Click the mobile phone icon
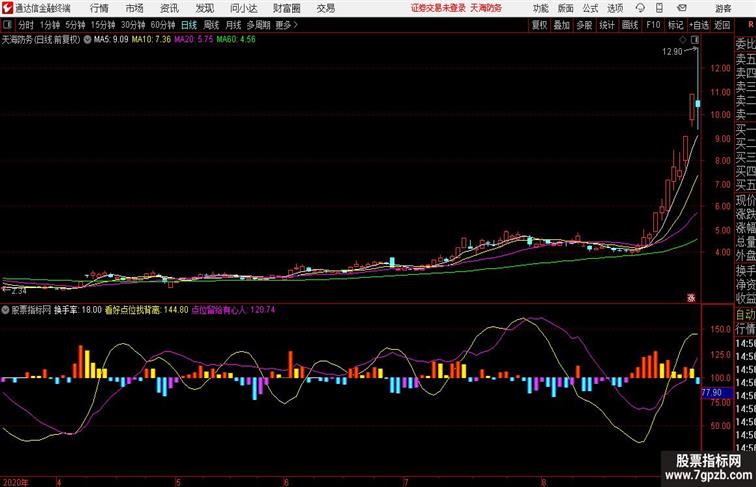The image size is (756, 487). (659, 8)
